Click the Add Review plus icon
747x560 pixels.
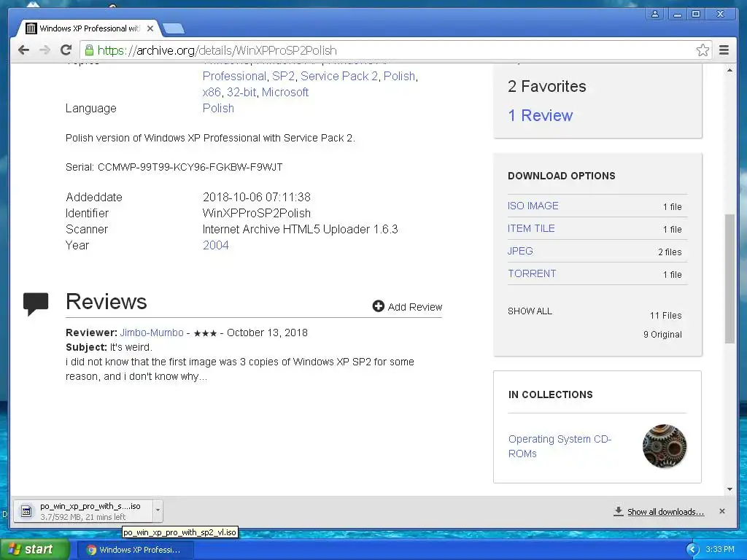pos(379,306)
